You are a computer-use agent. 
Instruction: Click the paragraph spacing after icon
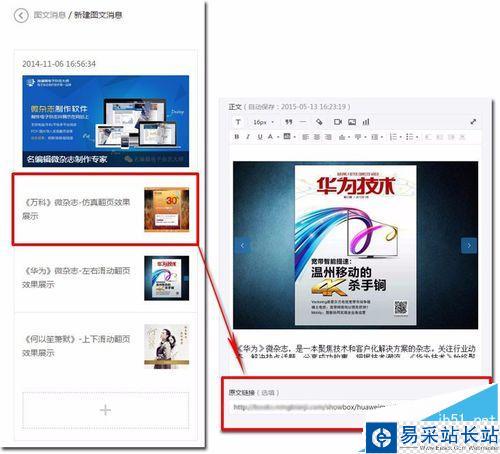358,137
